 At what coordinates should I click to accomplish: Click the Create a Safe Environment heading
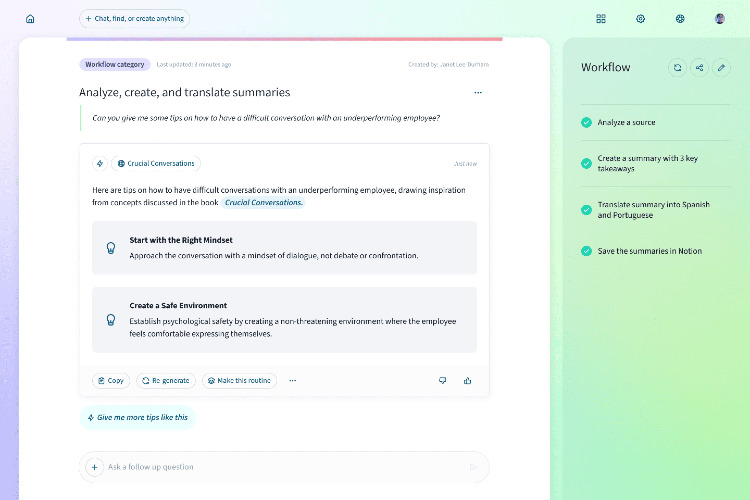178,305
